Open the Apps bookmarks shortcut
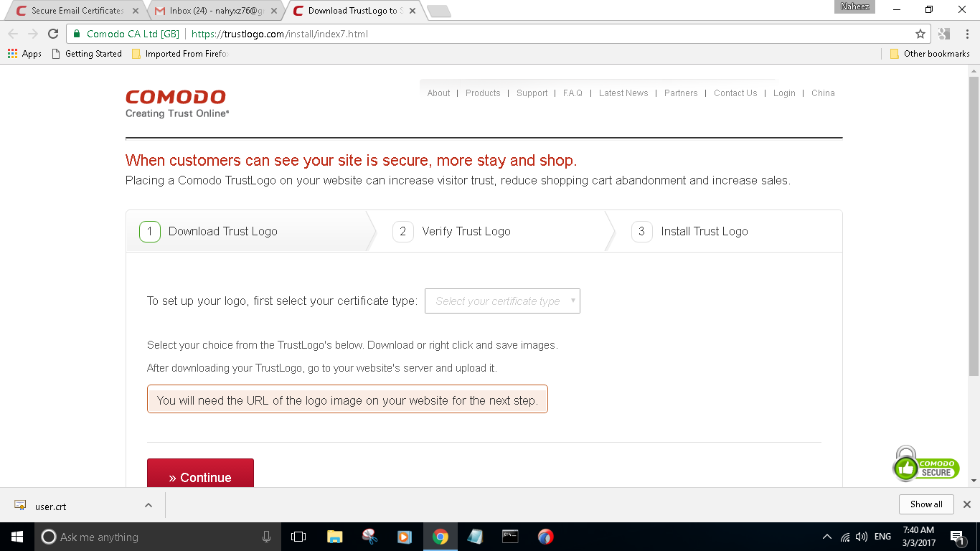Screen dimensions: 980x551 pyautogui.click(x=24, y=54)
